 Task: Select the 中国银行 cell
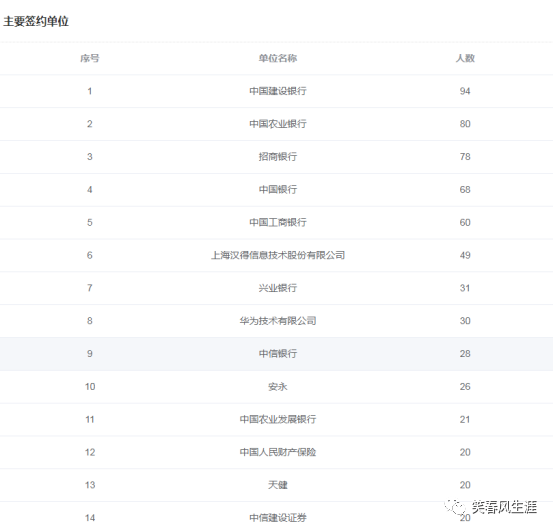(x=278, y=190)
